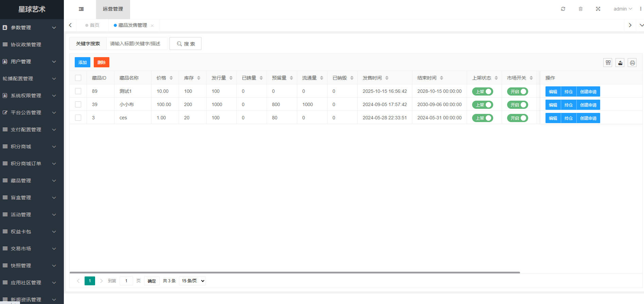Click the print table icon
644x304 pixels.
632,63
